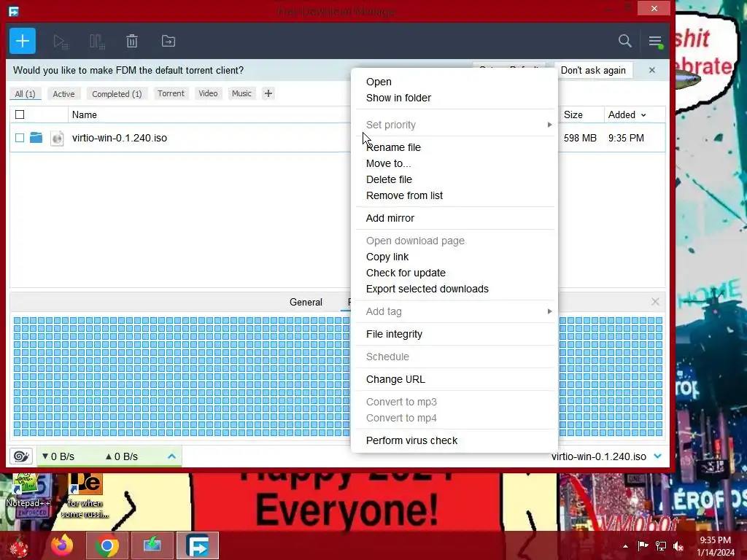This screenshot has width=747, height=560.
Task: Select File integrity menu item
Action: [394, 334]
